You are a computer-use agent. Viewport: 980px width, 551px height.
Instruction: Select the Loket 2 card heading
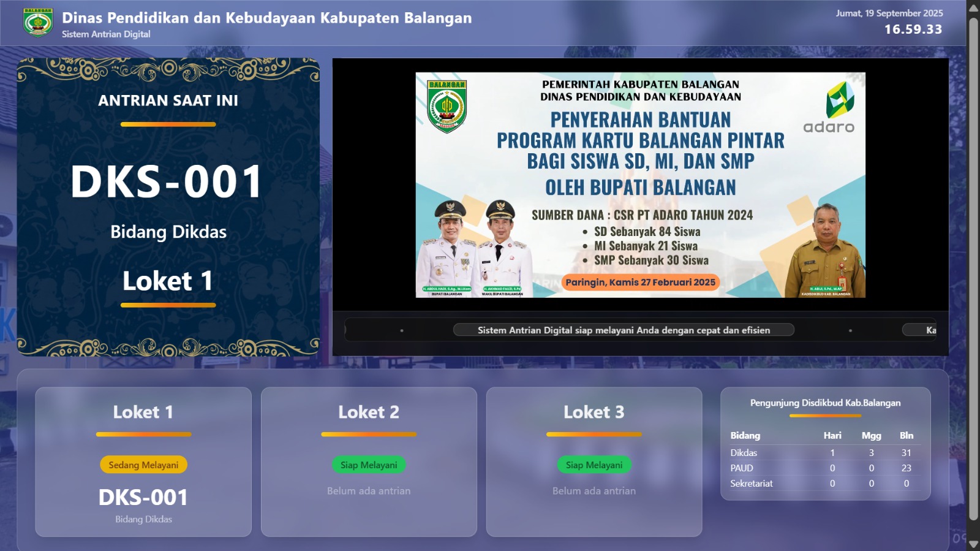(x=369, y=412)
